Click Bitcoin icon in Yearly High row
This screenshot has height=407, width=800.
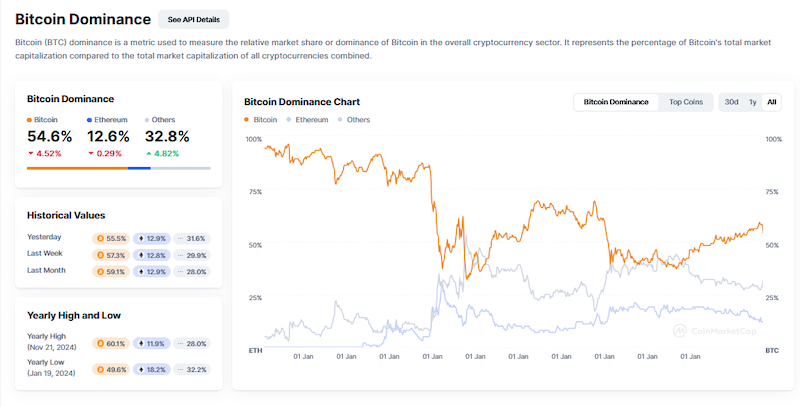coord(99,343)
